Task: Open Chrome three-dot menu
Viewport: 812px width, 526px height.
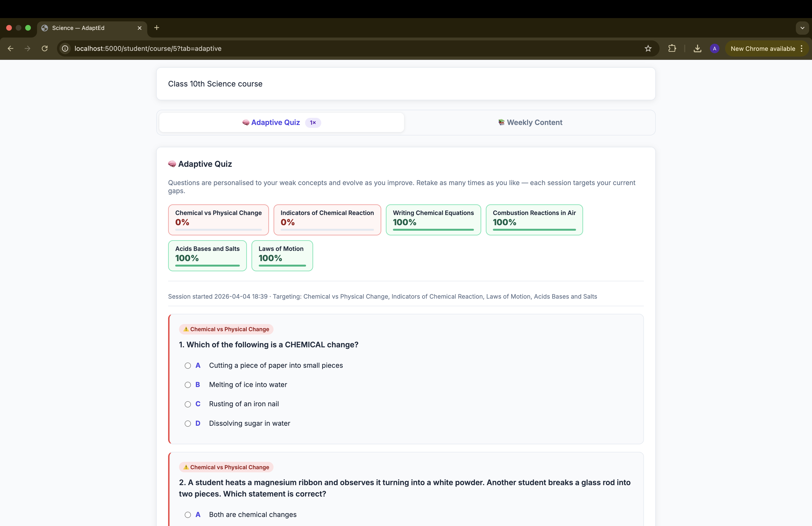Action: [801, 48]
